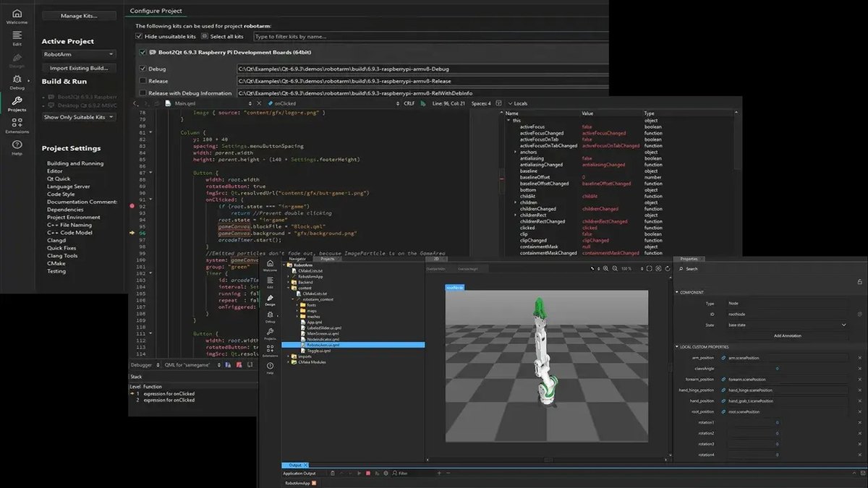
Task: Open Welcome mode in Projects window sidebar
Action: click(17, 17)
